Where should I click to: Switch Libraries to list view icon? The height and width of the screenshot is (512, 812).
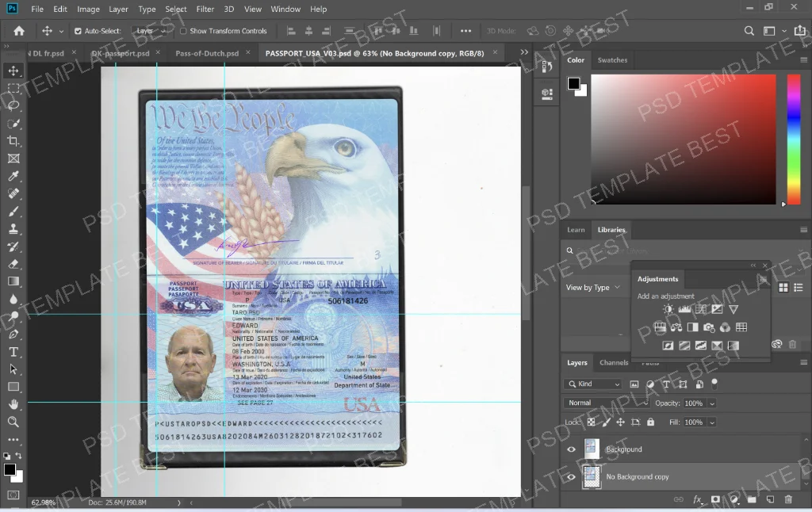click(x=799, y=288)
